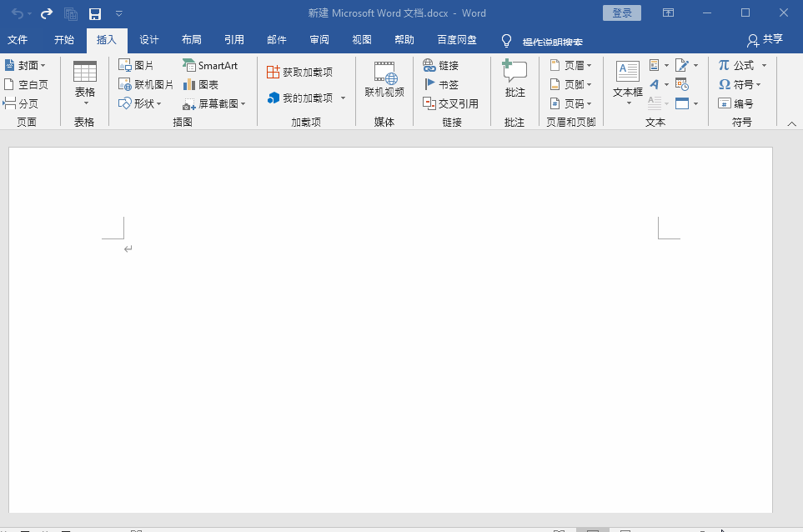Image resolution: width=803 pixels, height=532 pixels.
Task: Open the 屏幕截图 screenshot dropdown
Action: (x=214, y=104)
